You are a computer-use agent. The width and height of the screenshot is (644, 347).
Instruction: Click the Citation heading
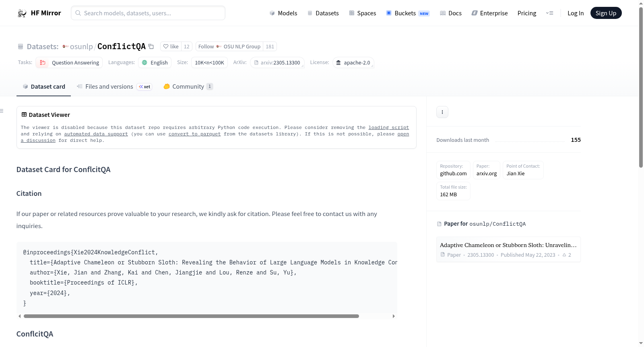(29, 193)
